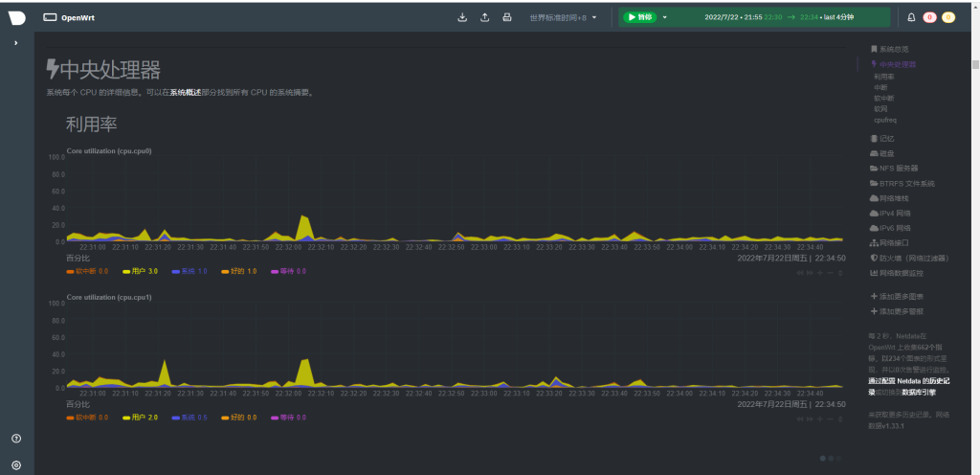The image size is (980, 475).
Task: Open the alarms bell icon
Action: pyautogui.click(x=911, y=17)
